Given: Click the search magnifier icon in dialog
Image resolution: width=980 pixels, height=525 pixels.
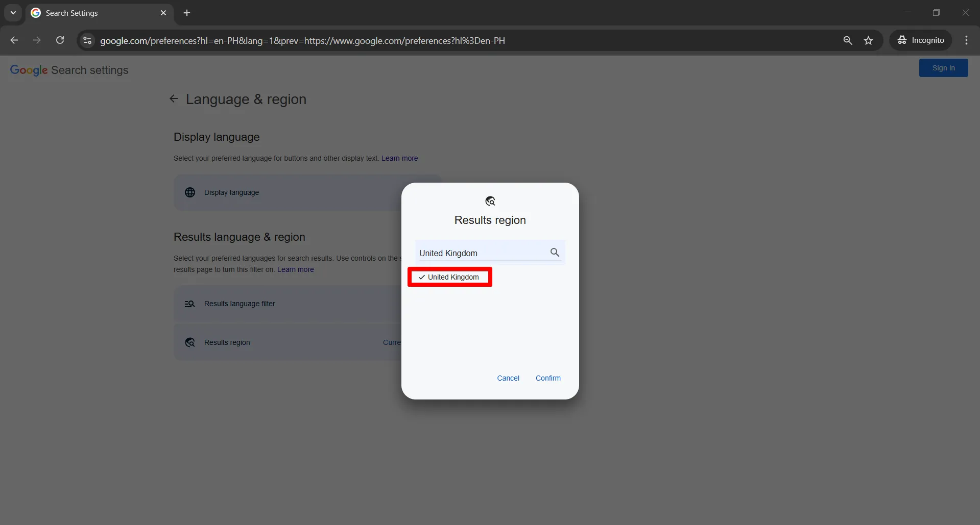Looking at the screenshot, I should tap(555, 252).
